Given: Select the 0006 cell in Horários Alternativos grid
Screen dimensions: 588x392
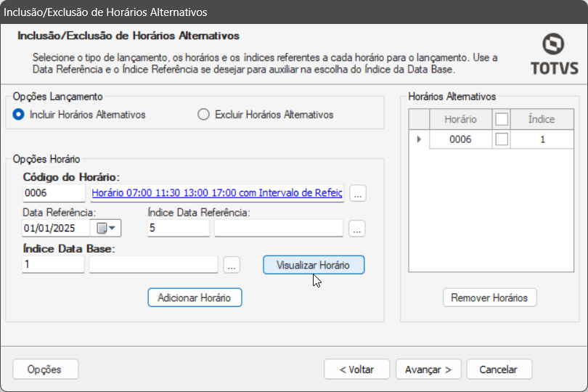Looking at the screenshot, I should tap(460, 139).
